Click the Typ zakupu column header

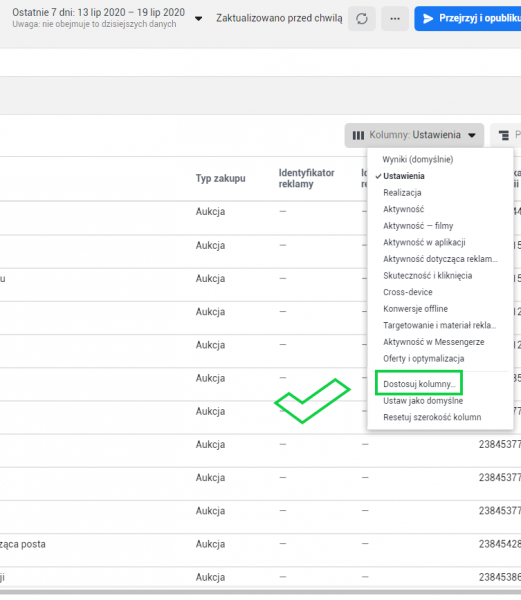[x=220, y=178]
